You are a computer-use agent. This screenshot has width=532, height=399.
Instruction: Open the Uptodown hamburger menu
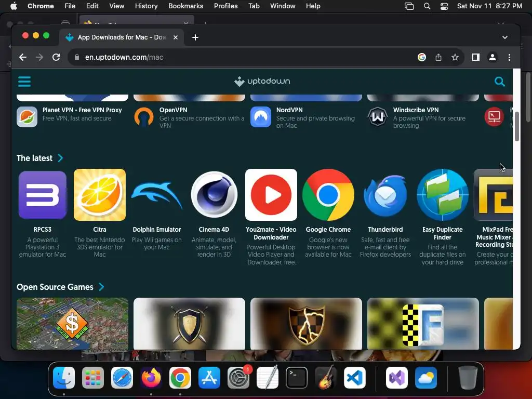point(24,82)
